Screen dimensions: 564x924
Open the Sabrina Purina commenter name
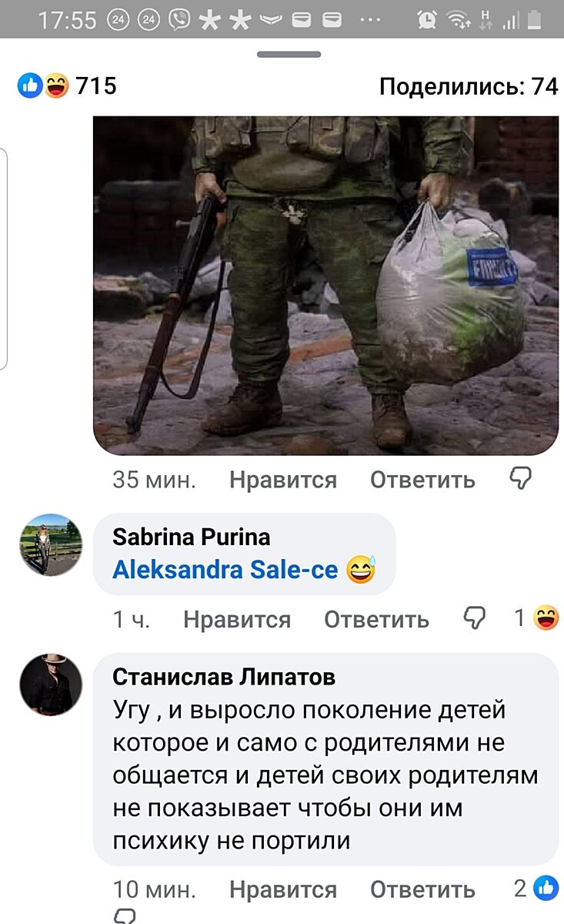[x=192, y=537]
